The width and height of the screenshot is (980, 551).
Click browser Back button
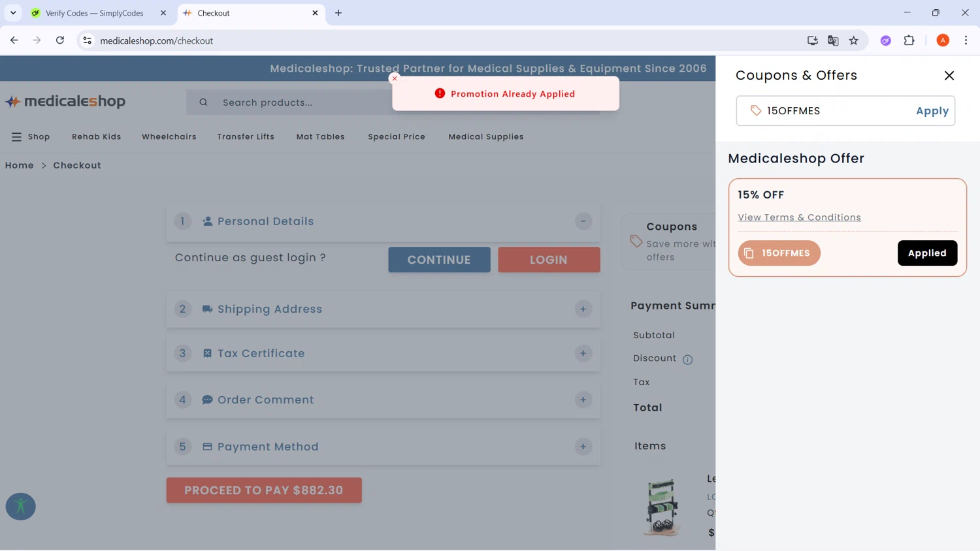click(x=14, y=40)
